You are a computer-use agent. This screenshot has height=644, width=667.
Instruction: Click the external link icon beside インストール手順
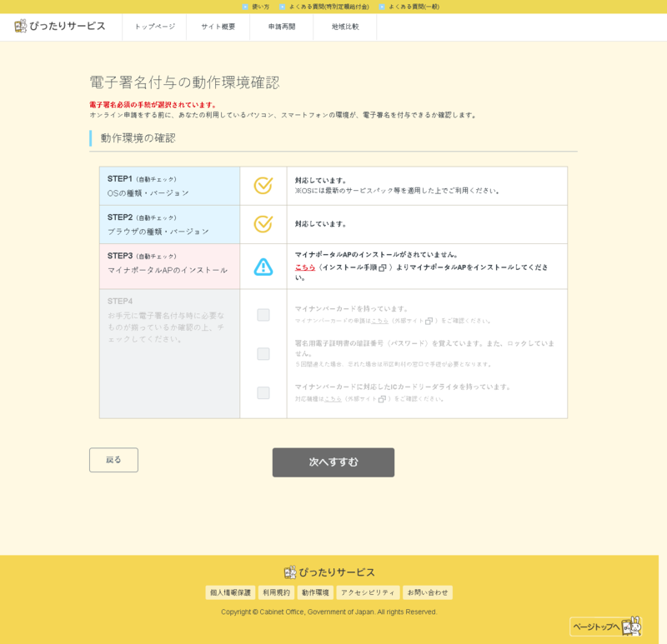[383, 267]
